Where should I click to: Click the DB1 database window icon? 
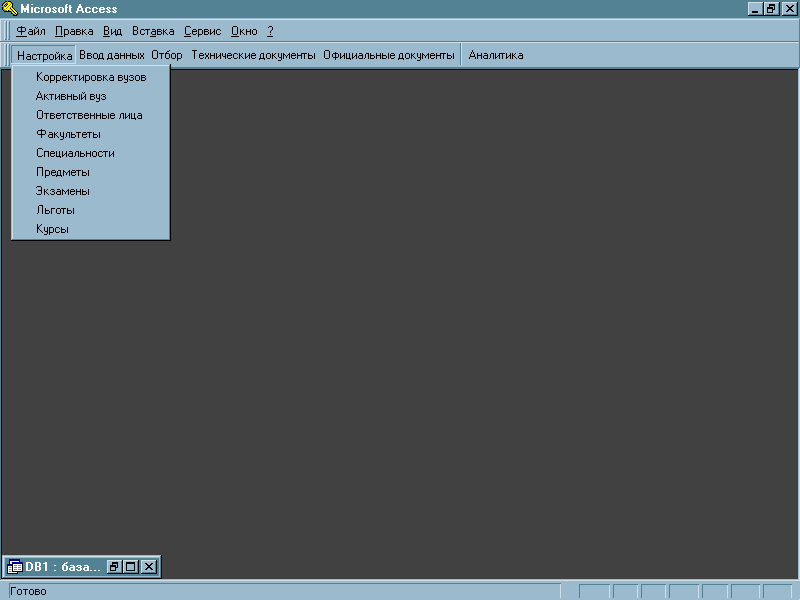pyautogui.click(x=15, y=567)
